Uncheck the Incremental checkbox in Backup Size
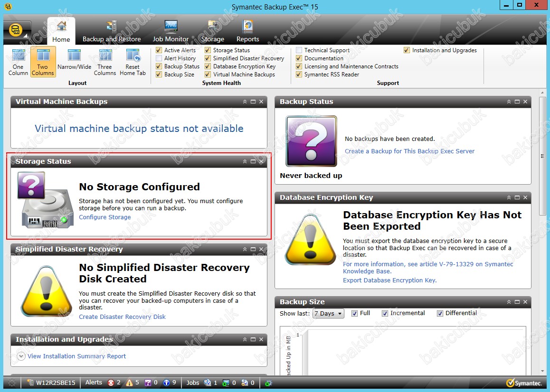The height and width of the screenshot is (392, 550). [385, 314]
